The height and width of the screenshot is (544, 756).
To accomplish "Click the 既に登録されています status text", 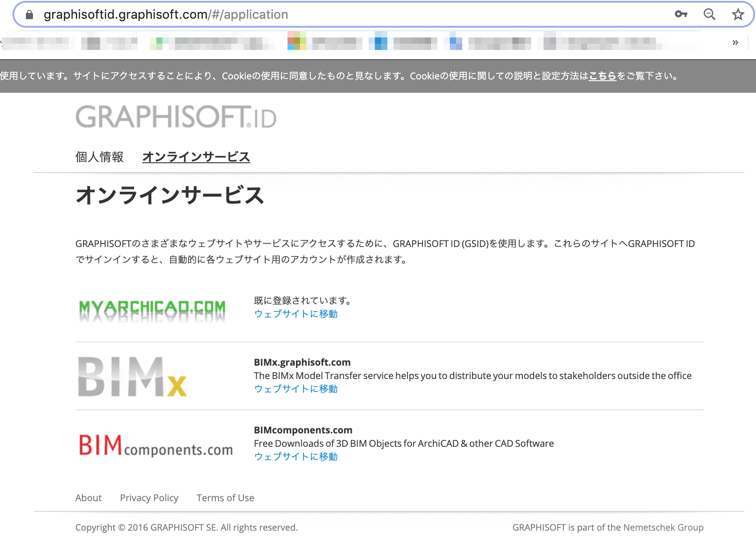I will point(303,301).
